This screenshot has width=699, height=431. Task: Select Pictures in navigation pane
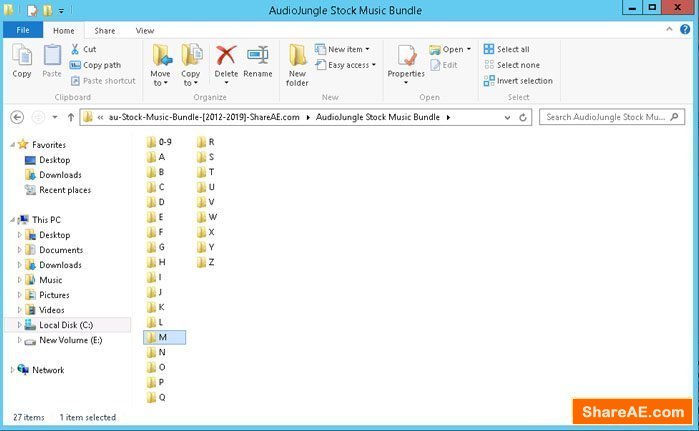(x=54, y=295)
